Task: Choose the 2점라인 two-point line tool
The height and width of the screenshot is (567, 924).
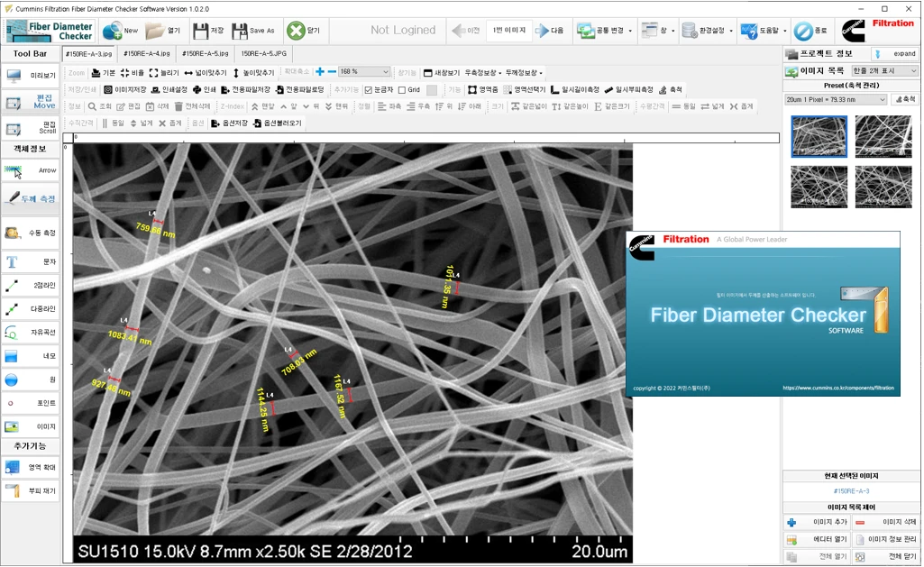Action: point(31,285)
